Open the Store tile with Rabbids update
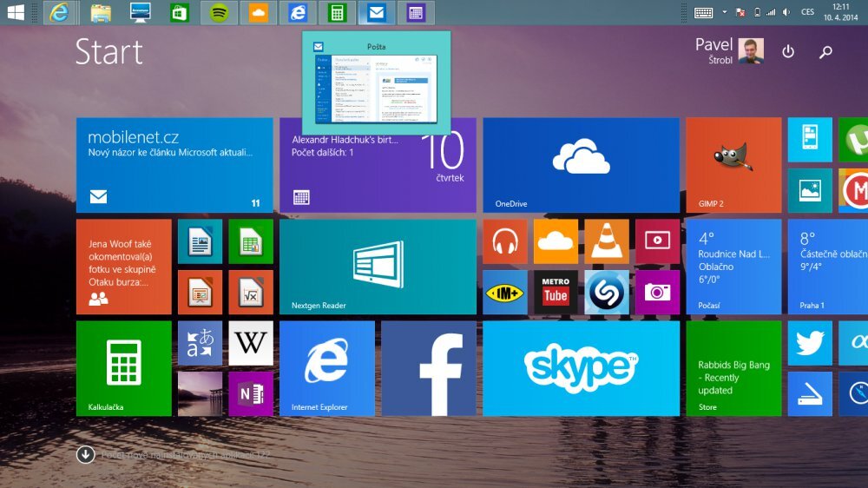Image resolution: width=868 pixels, height=488 pixels. (733, 368)
